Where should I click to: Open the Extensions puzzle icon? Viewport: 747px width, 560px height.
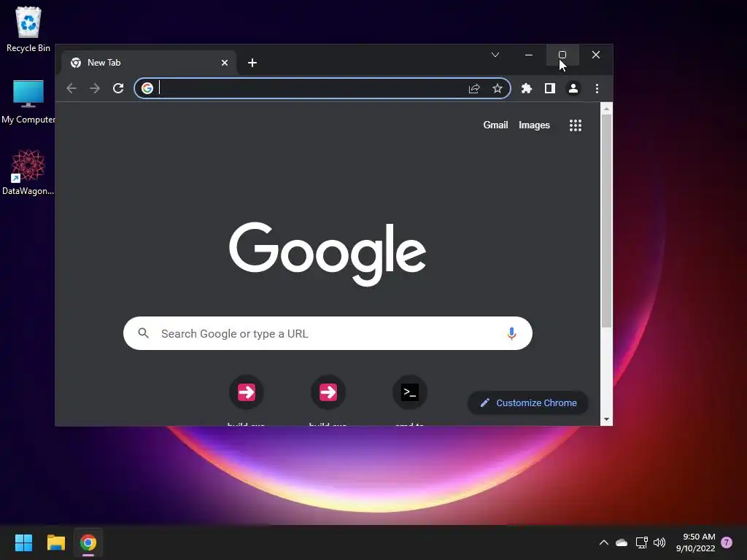[x=527, y=88]
